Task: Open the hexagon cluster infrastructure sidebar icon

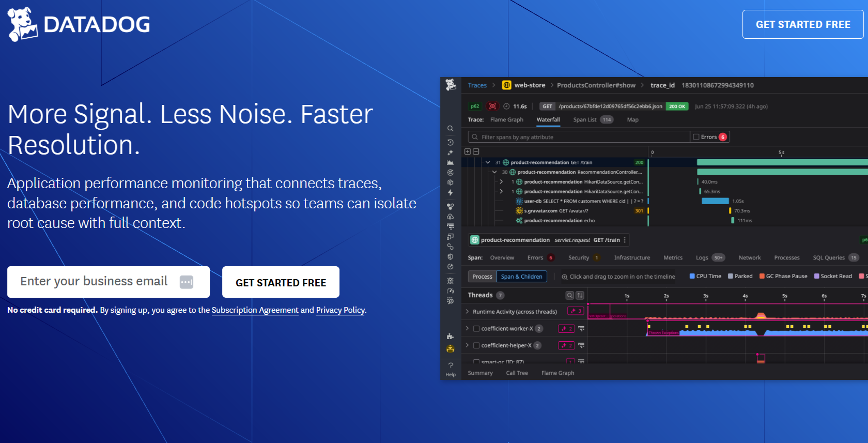Action: 450,206
